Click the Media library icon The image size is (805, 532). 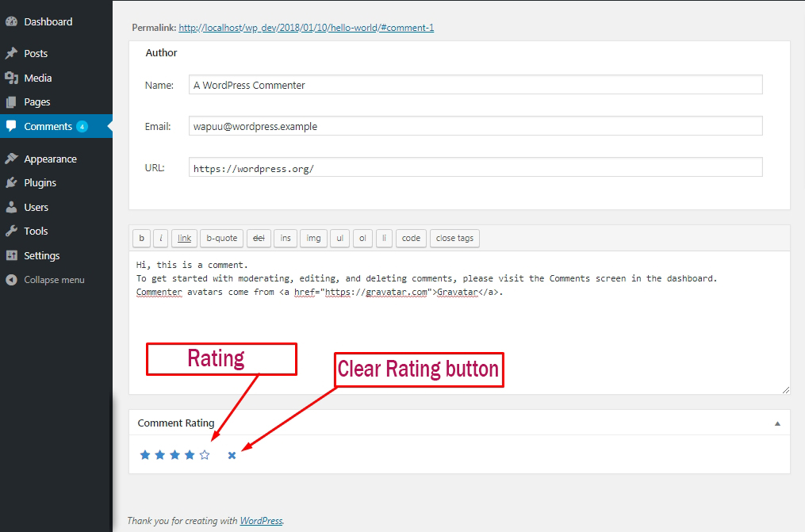coord(11,78)
